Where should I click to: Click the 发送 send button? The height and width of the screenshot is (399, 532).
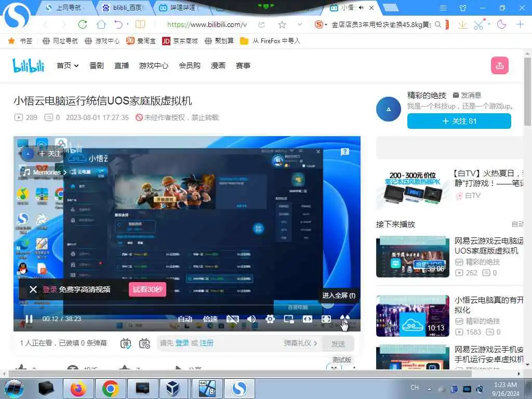[x=338, y=344]
